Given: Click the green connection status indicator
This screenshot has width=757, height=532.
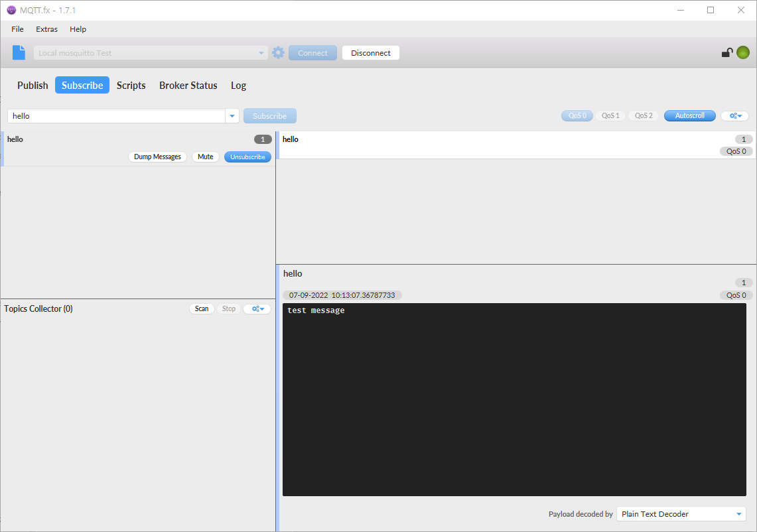Looking at the screenshot, I should click(743, 52).
